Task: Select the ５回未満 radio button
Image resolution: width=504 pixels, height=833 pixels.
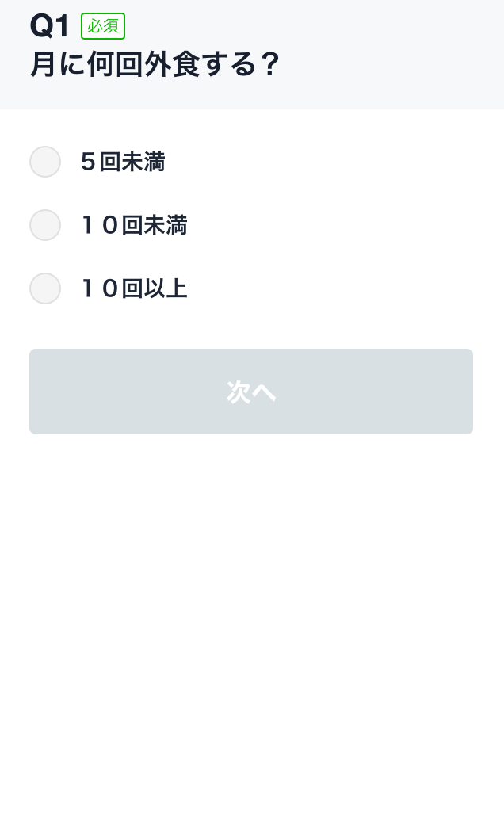Action: 45,162
